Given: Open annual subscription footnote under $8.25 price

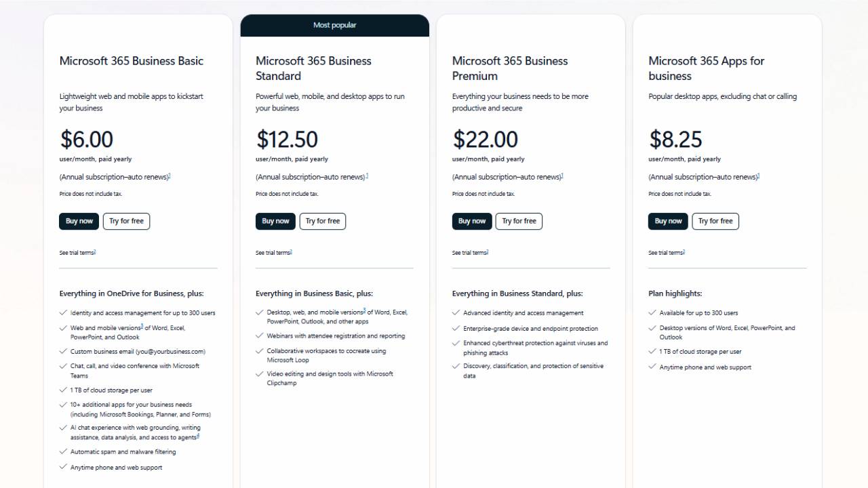Looking at the screenshot, I should pos(759,176).
